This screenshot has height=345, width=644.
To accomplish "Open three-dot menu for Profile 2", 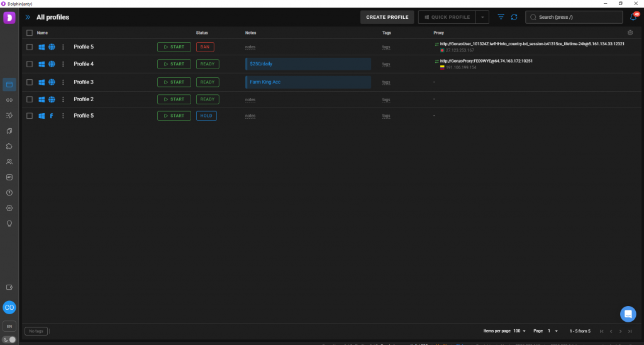I will (x=63, y=99).
